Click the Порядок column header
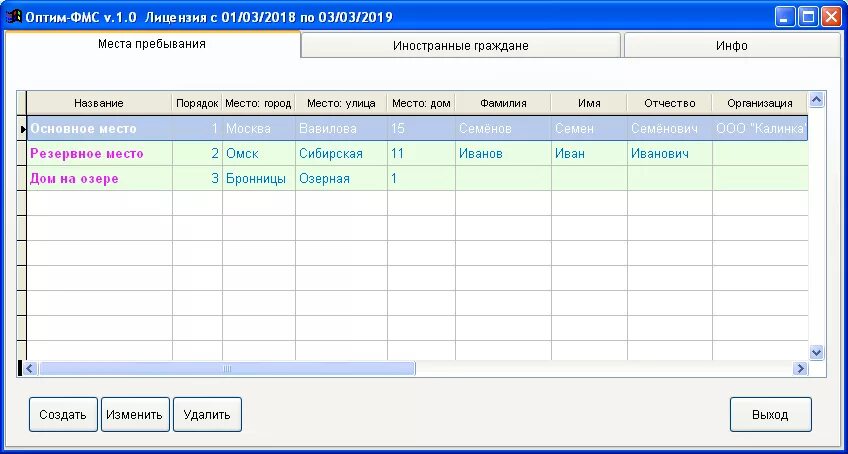848x454 pixels. (197, 103)
